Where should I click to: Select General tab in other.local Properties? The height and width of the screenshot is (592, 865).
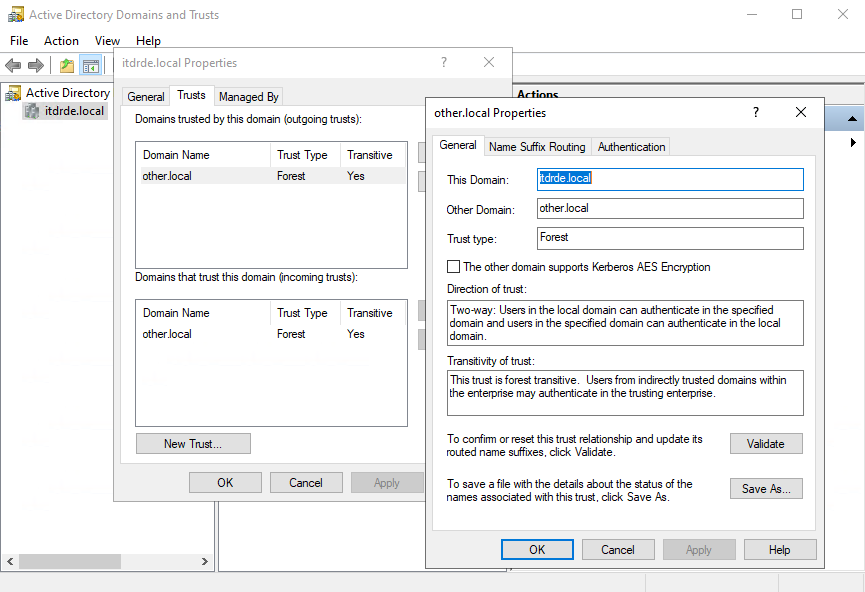click(x=458, y=145)
